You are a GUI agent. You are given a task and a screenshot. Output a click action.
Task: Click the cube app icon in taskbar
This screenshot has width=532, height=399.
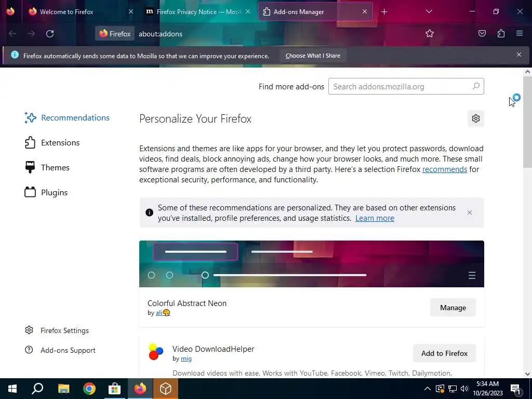(x=166, y=389)
